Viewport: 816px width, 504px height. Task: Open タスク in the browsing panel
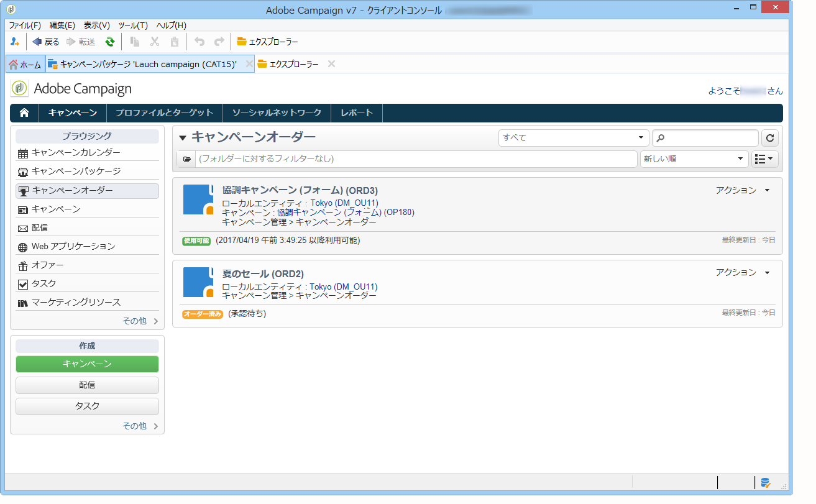point(87,284)
